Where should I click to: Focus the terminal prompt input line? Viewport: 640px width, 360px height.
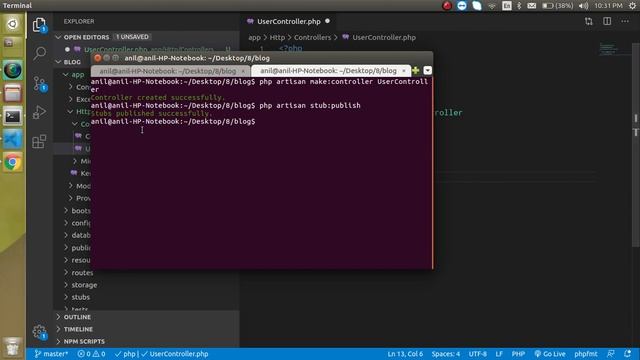261,122
